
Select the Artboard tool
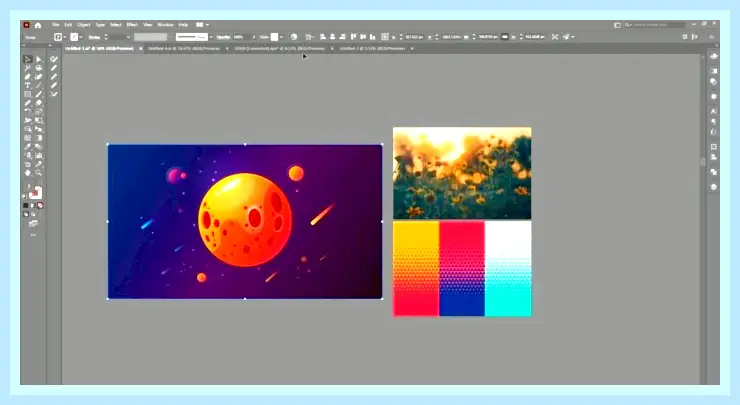click(x=28, y=164)
